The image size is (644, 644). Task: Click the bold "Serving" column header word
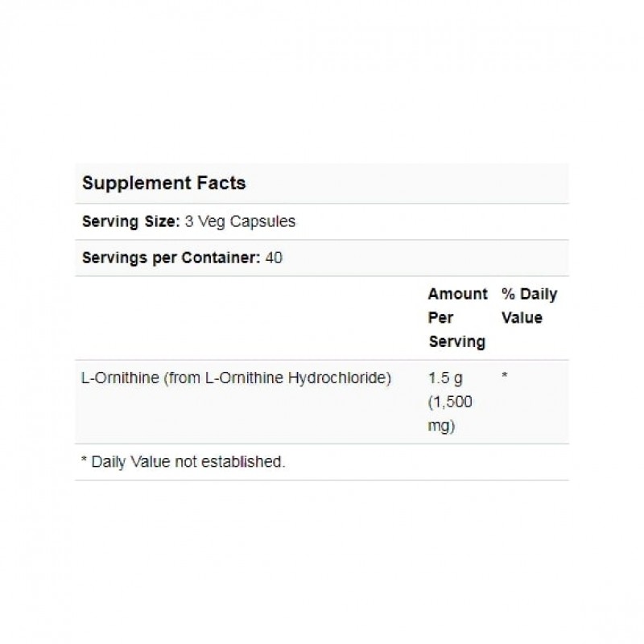click(456, 341)
